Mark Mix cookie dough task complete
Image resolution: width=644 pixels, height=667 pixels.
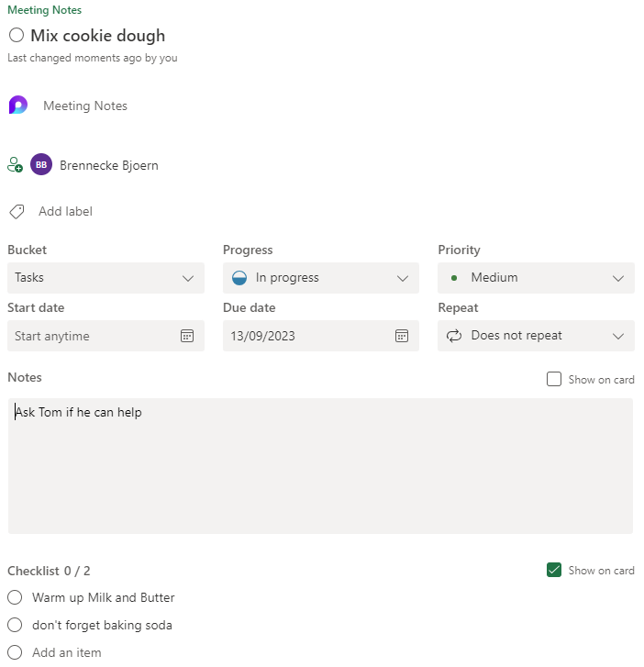coord(17,36)
